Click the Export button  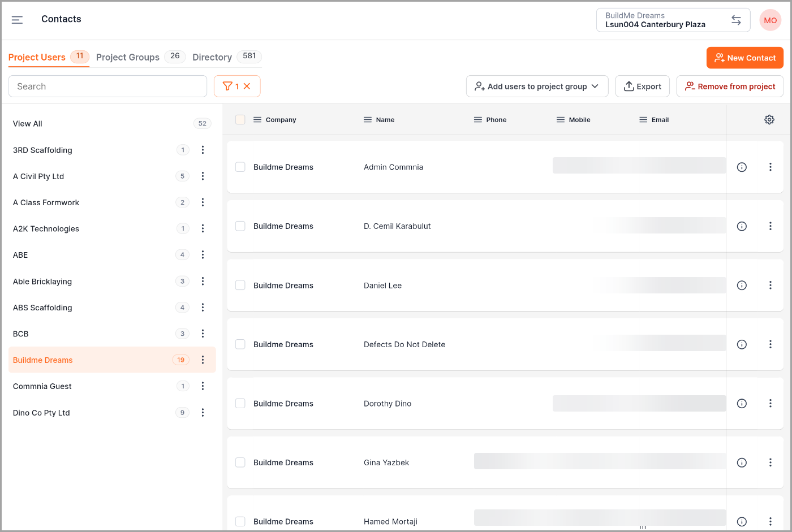click(642, 86)
